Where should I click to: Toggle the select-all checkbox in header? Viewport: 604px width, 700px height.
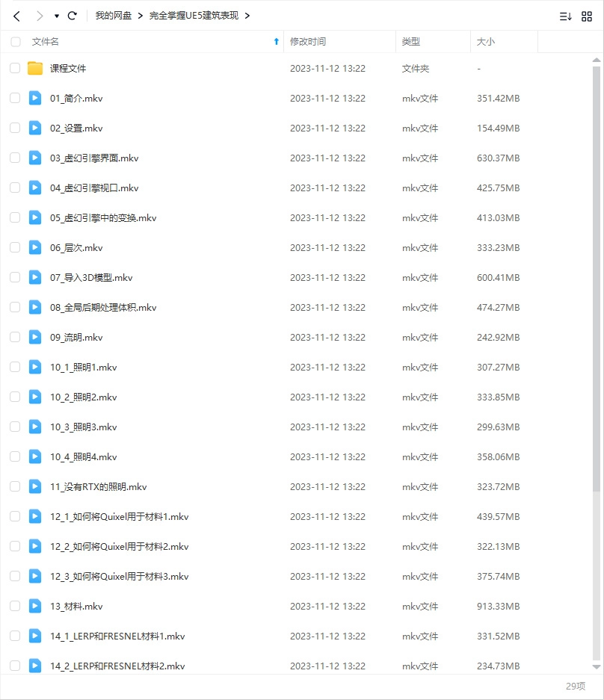(16, 42)
